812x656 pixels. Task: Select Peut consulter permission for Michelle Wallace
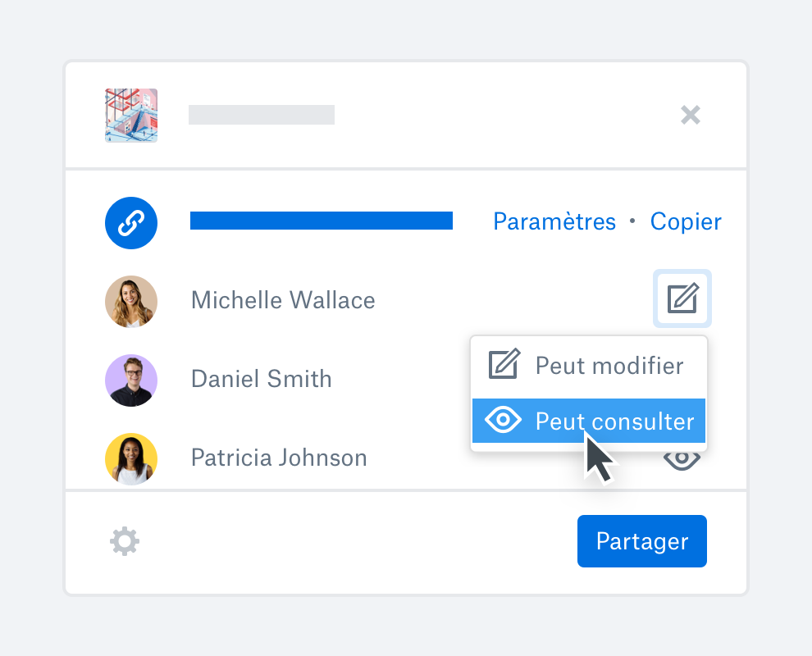[x=589, y=421]
